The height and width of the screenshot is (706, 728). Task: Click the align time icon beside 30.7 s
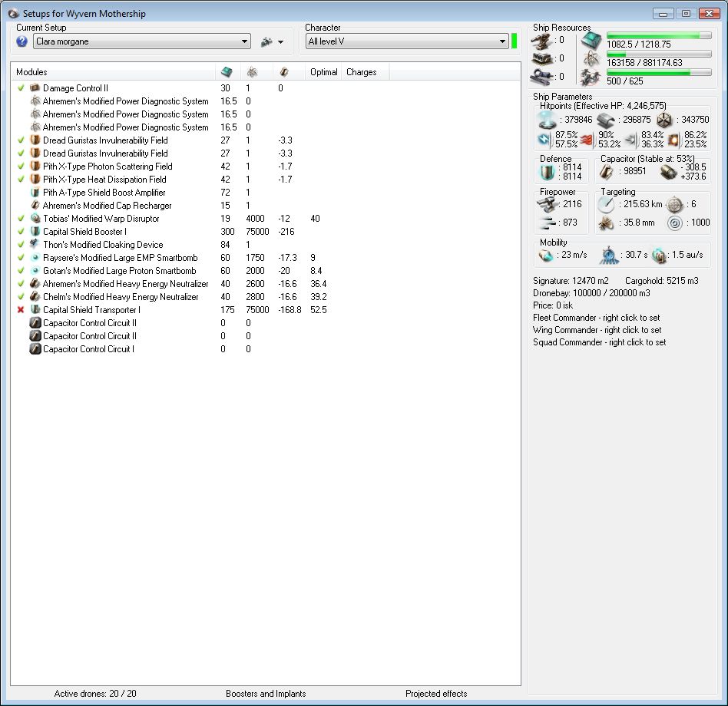click(x=609, y=256)
